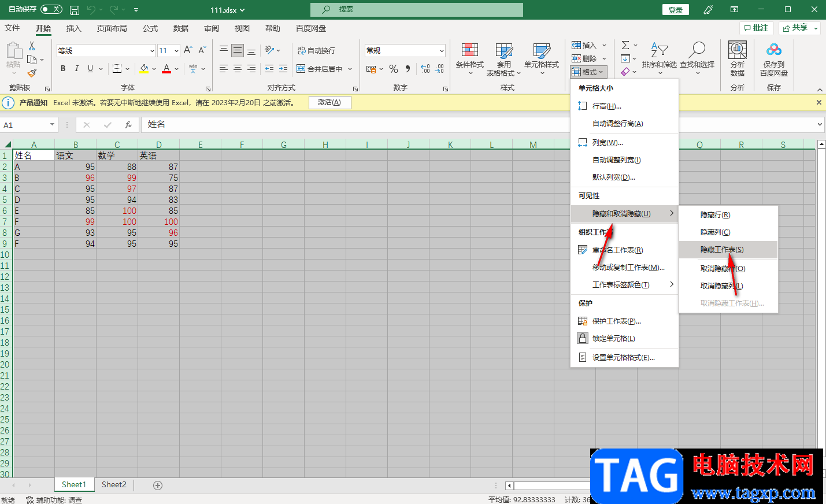Viewport: 826px width, 504px height.
Task: Choose Hide Rows (隐藏行) in the submenu
Action: [x=728, y=215]
